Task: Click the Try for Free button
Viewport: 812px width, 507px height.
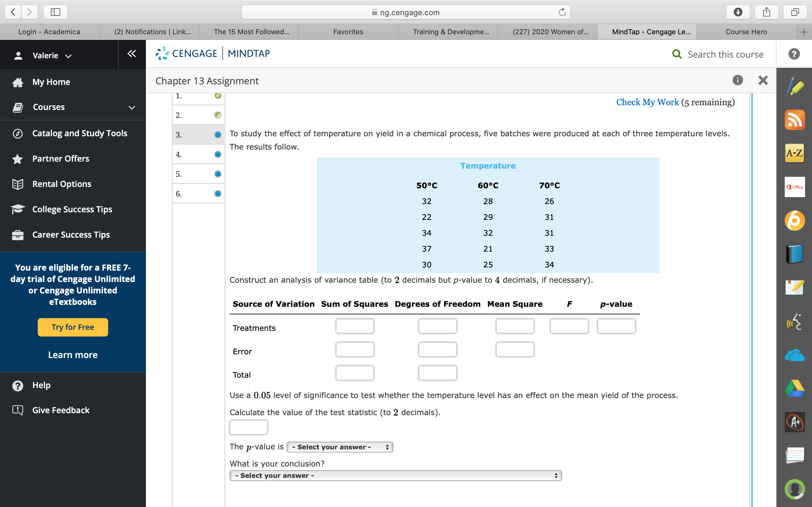Action: [72, 327]
